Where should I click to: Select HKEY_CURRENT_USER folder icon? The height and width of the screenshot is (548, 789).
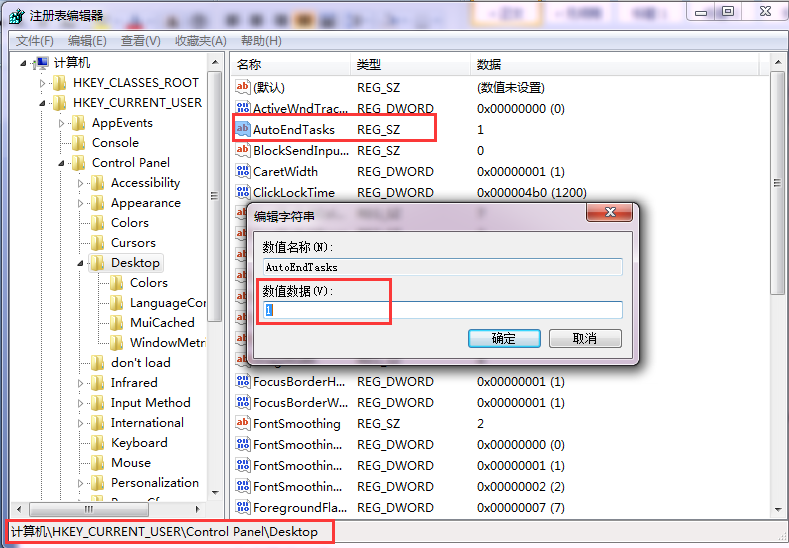coord(59,103)
